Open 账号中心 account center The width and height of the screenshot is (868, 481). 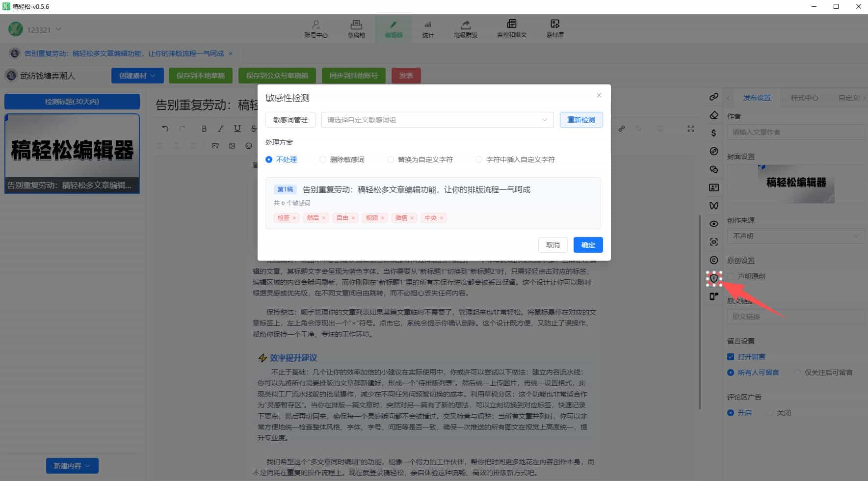point(316,28)
